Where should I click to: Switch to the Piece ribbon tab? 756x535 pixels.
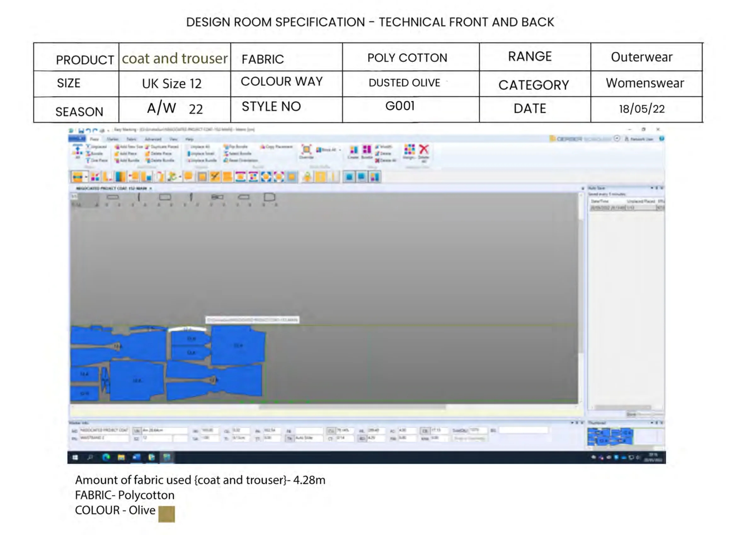click(x=94, y=139)
